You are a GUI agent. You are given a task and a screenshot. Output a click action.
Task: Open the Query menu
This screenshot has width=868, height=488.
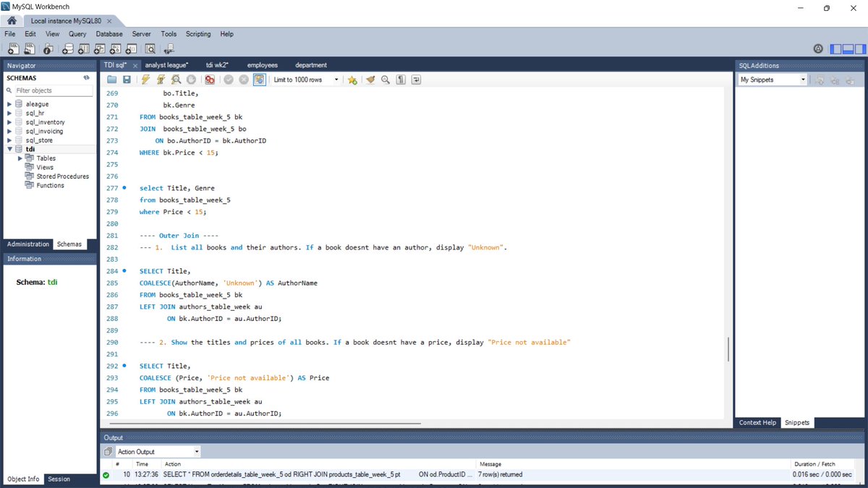coord(77,34)
